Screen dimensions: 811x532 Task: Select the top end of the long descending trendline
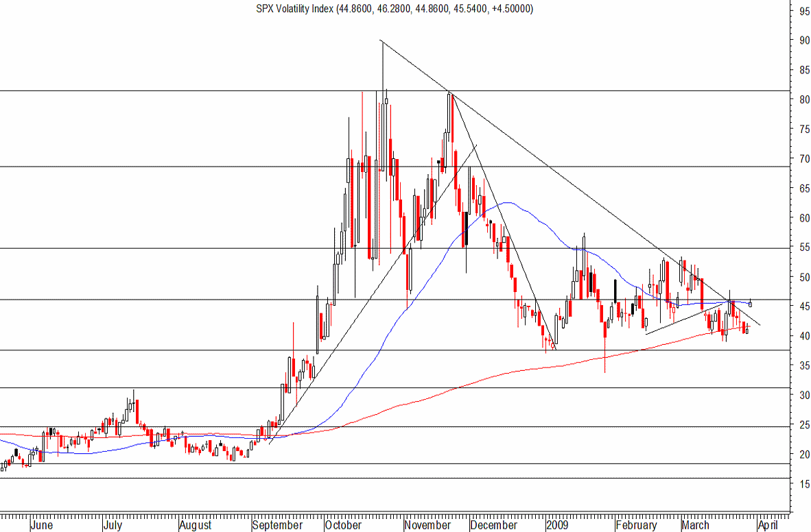[x=381, y=41]
